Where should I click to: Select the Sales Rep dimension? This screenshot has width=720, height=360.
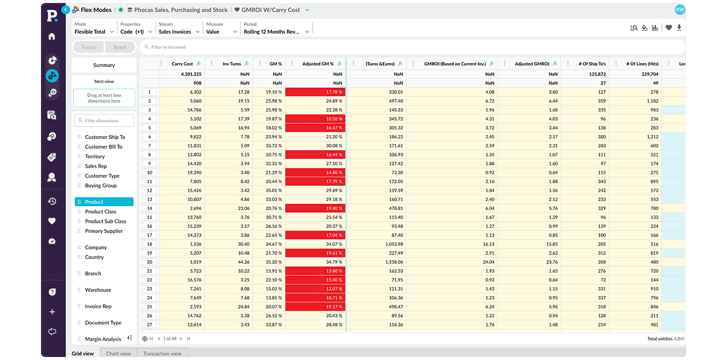pyautogui.click(x=96, y=166)
